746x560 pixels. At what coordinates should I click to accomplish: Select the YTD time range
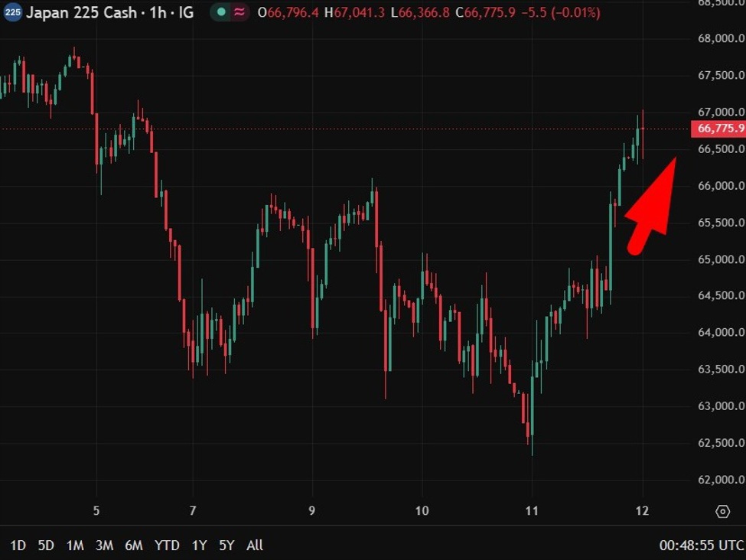pyautogui.click(x=167, y=545)
